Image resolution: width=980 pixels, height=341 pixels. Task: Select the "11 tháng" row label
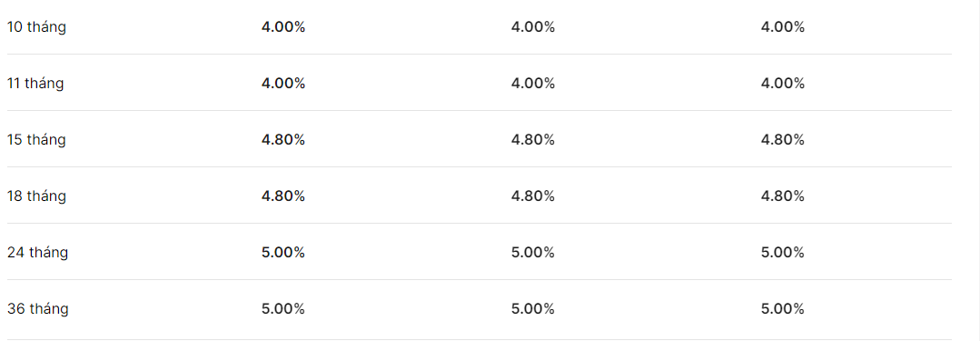35,84
